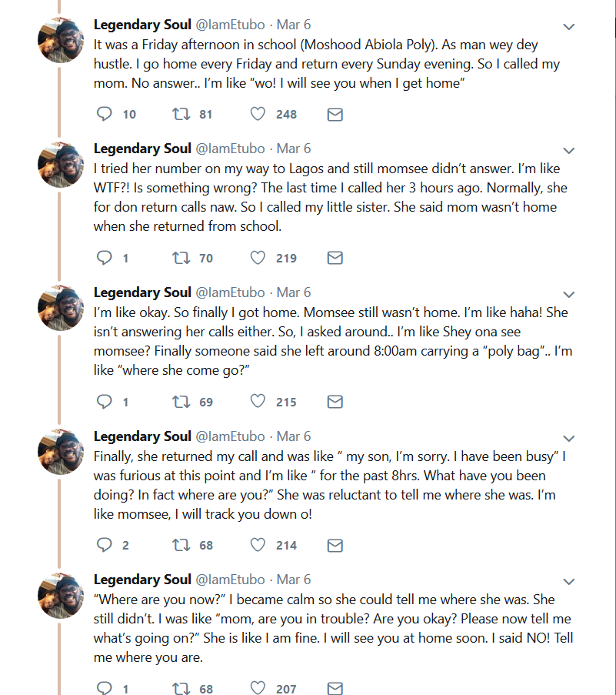
Task: Message icon under the 'poly bag' tweet
Action: tap(335, 402)
